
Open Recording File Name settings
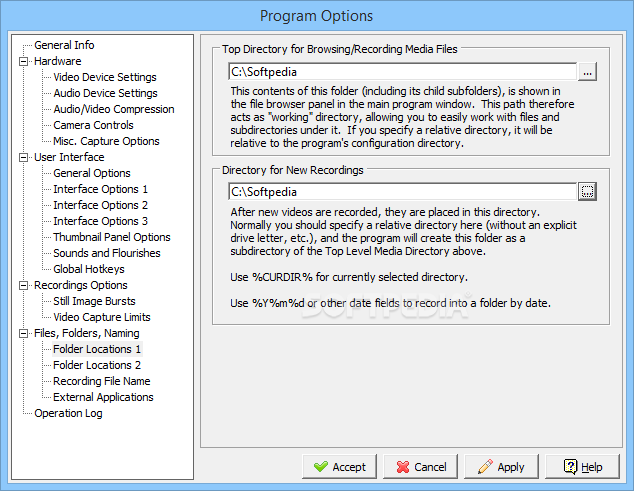pos(101,381)
